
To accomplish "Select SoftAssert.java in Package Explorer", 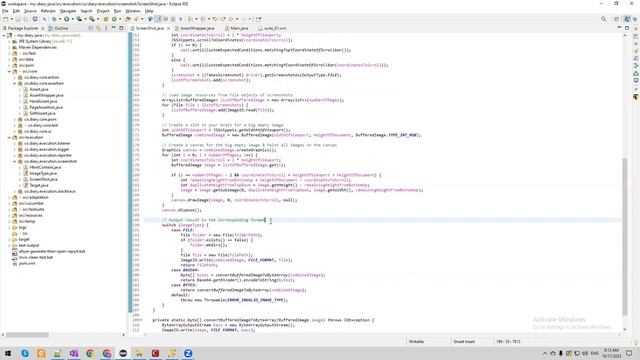I will pyautogui.click(x=42, y=113).
